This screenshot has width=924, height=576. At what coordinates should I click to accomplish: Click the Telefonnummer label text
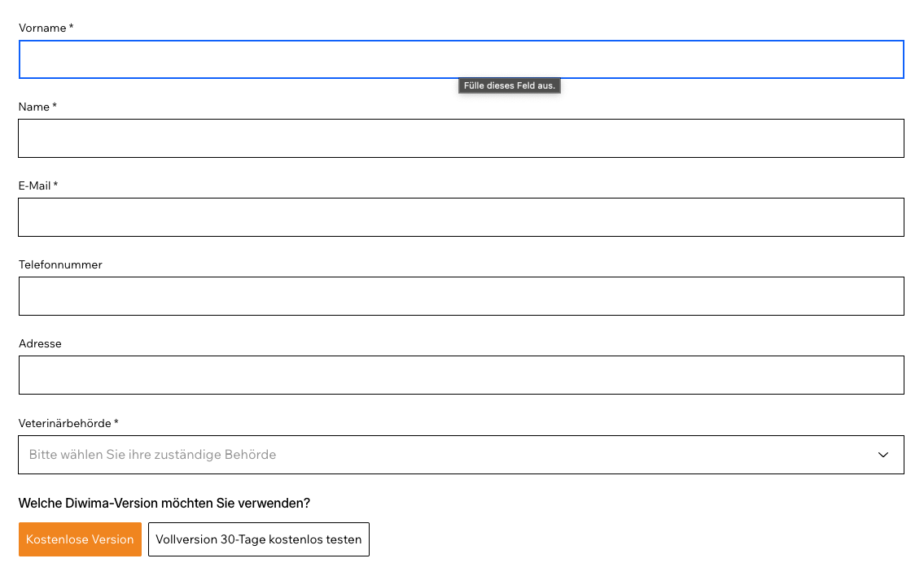[60, 264]
